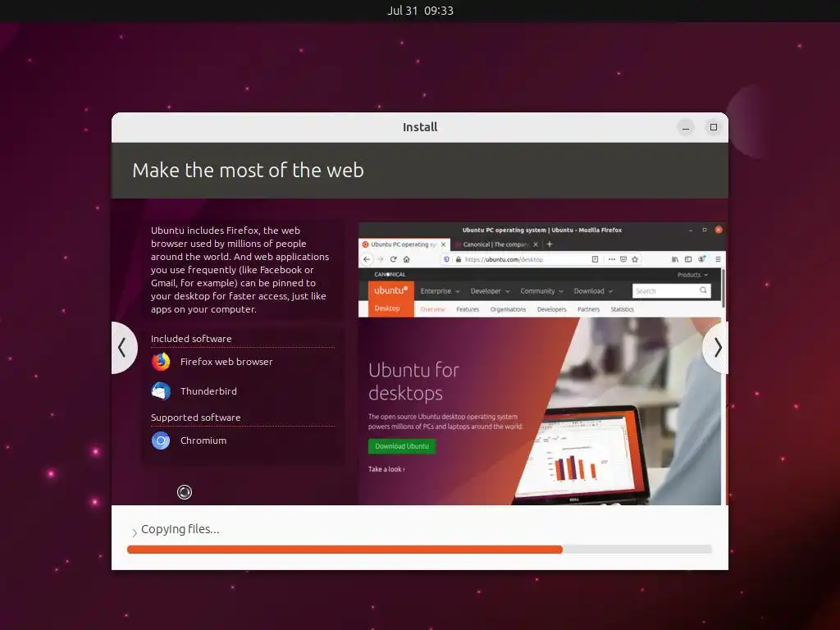Image resolution: width=840 pixels, height=630 pixels.
Task: Select the 'Firefox web browser' label
Action: 226,362
